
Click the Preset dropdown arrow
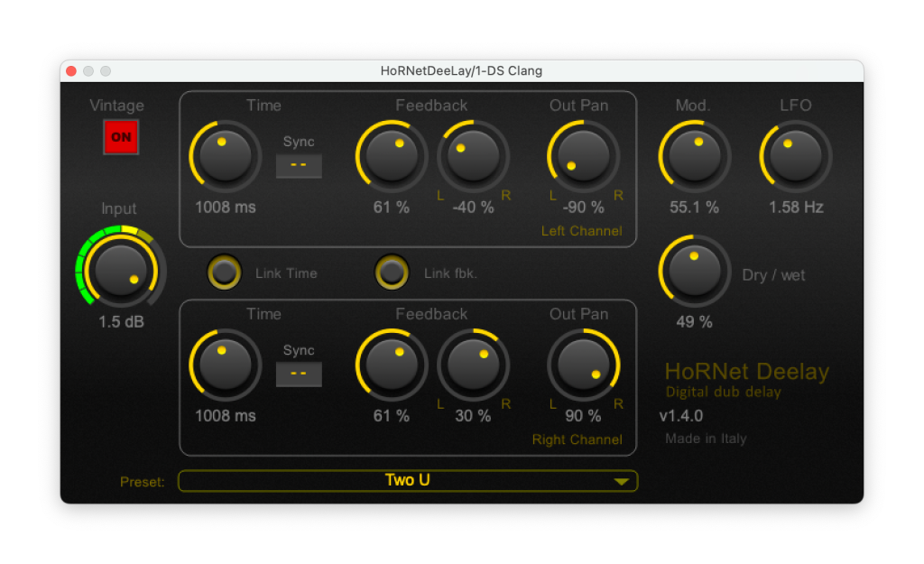coord(621,482)
